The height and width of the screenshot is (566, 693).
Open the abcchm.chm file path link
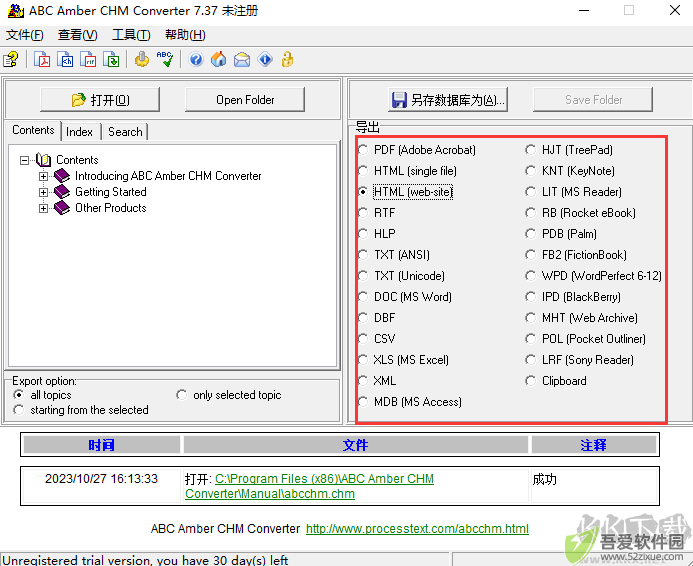309,486
